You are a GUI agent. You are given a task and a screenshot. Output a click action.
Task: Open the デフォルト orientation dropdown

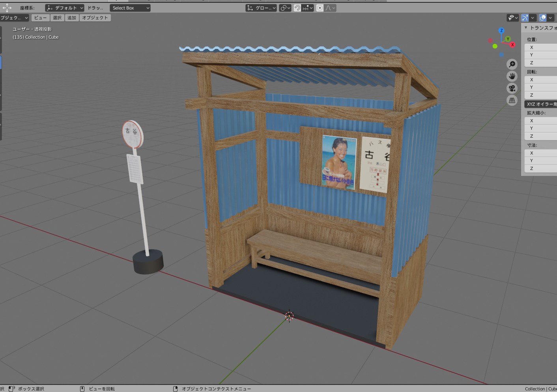point(65,8)
